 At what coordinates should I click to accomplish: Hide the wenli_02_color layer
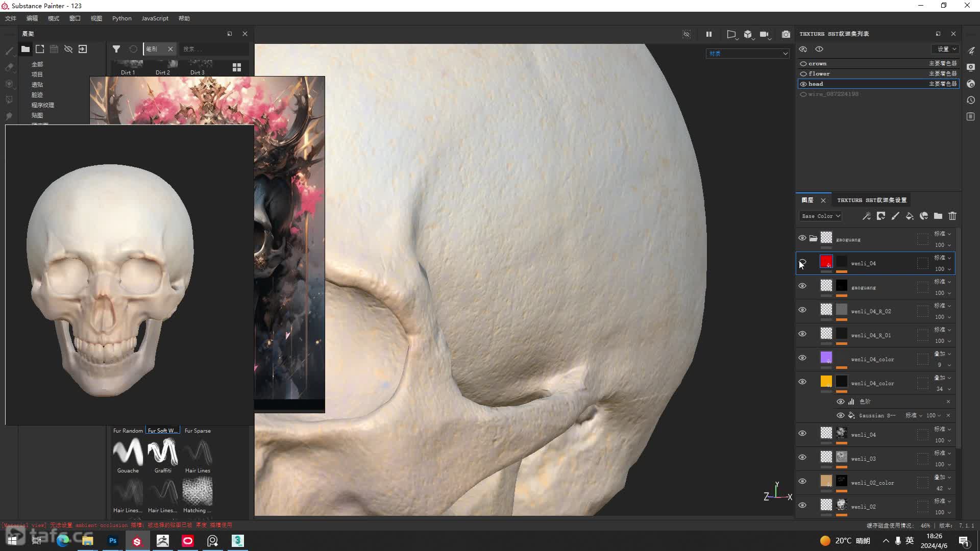(802, 482)
